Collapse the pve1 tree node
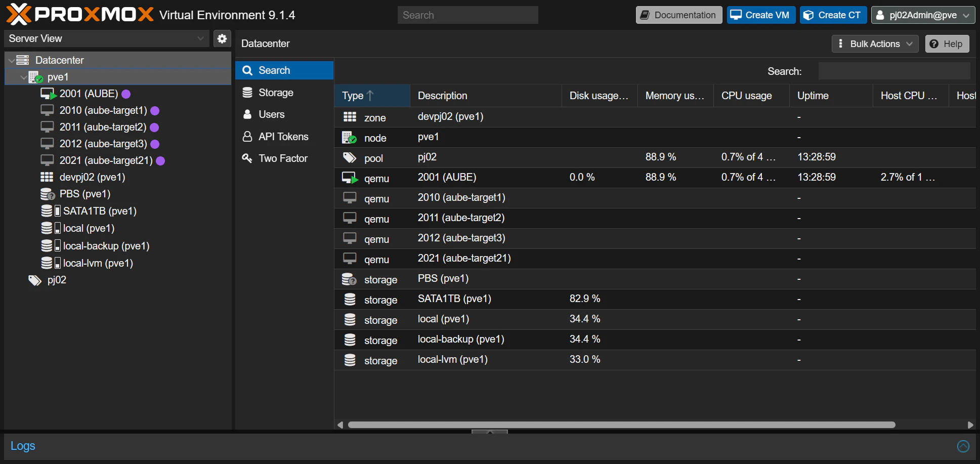 click(24, 77)
